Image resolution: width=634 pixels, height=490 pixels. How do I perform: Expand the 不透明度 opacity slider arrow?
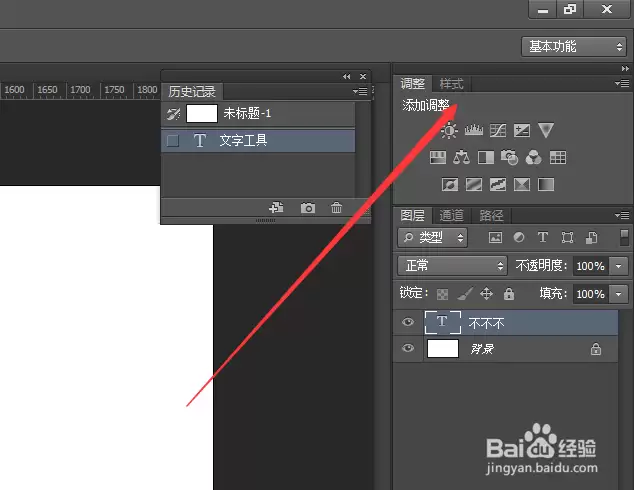(619, 266)
